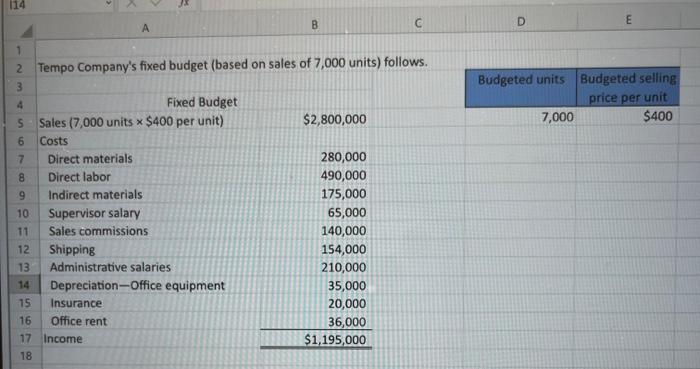Select the Sales commissions label
The image size is (700, 369).
(x=98, y=231)
